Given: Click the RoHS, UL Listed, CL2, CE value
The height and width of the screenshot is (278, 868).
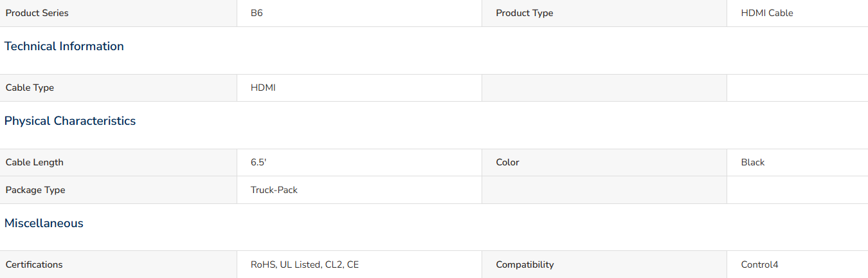Looking at the screenshot, I should tap(305, 264).
